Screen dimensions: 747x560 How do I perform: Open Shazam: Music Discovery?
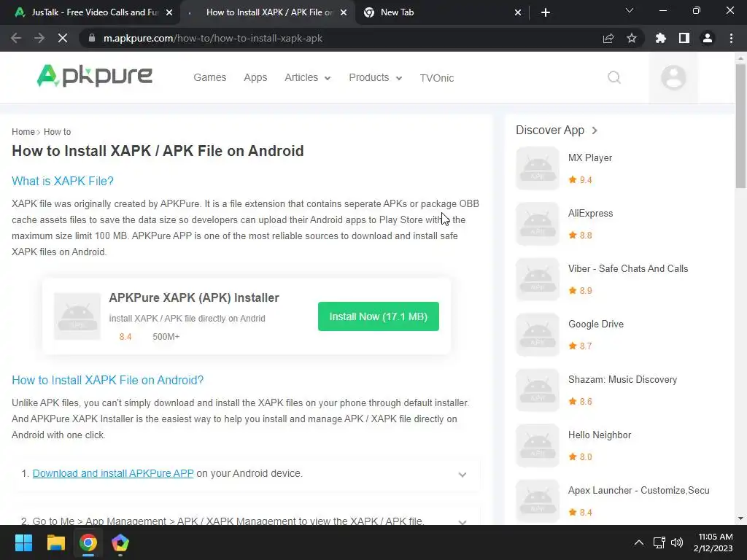(623, 379)
